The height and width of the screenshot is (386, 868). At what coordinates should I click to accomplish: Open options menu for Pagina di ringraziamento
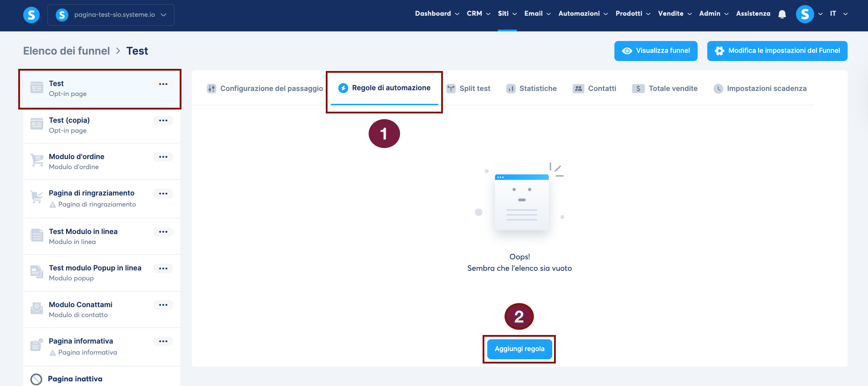pyautogui.click(x=163, y=194)
